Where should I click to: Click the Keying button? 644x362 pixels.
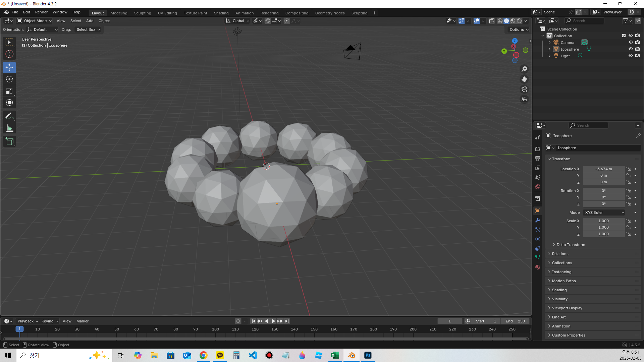(50, 321)
